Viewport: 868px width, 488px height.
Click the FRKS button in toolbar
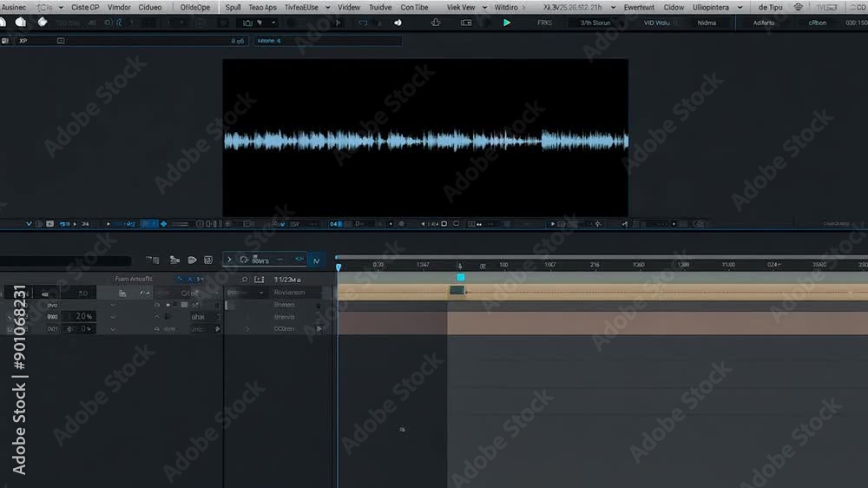[x=545, y=23]
